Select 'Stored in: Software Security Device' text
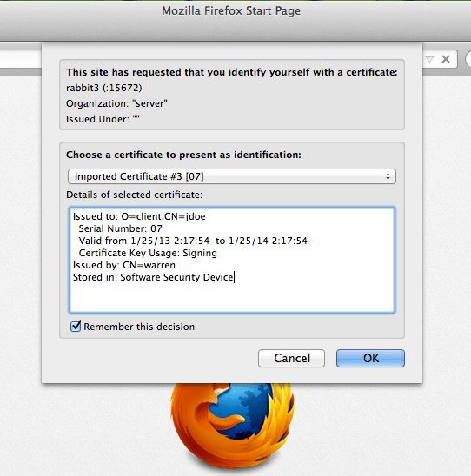This screenshot has height=476, width=471. tap(153, 277)
